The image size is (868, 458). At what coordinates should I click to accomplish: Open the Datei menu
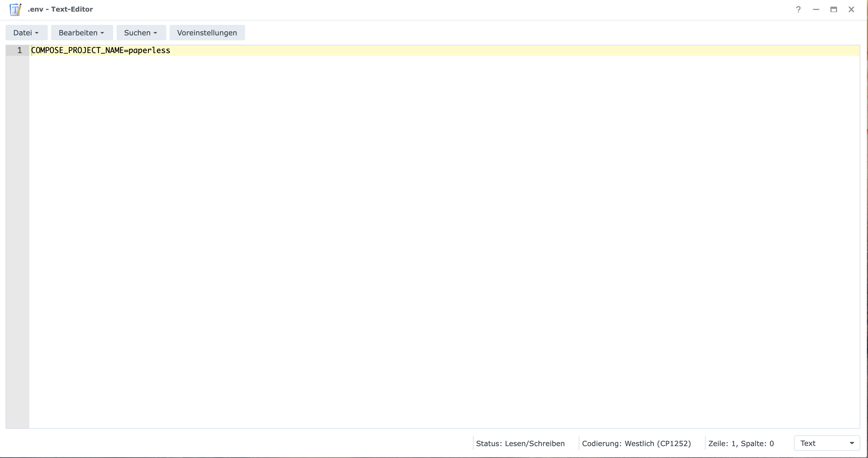pyautogui.click(x=26, y=33)
